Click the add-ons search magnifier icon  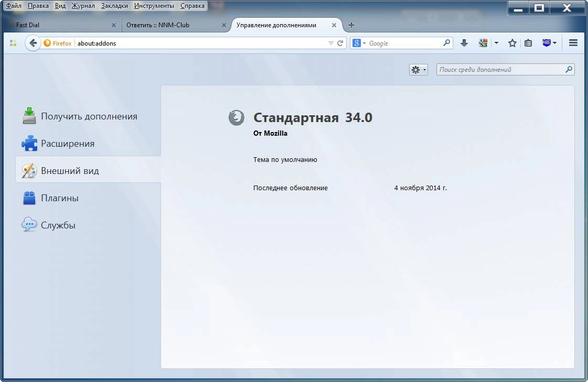pos(569,69)
